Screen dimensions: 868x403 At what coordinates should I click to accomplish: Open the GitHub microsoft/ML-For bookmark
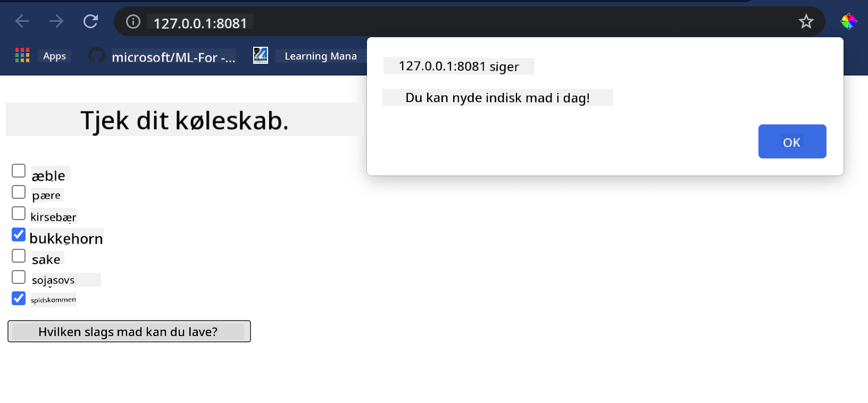[162, 56]
